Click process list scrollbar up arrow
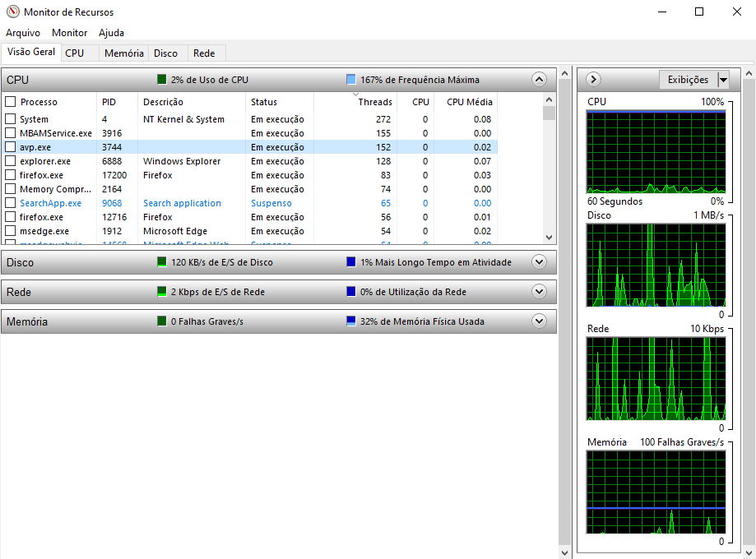This screenshot has height=559, width=756. pos(549,99)
